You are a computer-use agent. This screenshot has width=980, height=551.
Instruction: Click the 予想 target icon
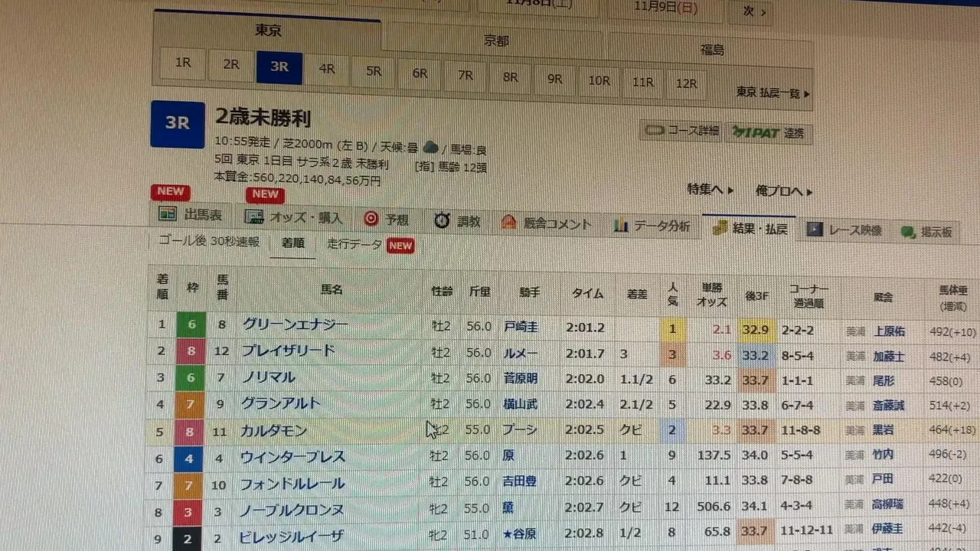[371, 219]
